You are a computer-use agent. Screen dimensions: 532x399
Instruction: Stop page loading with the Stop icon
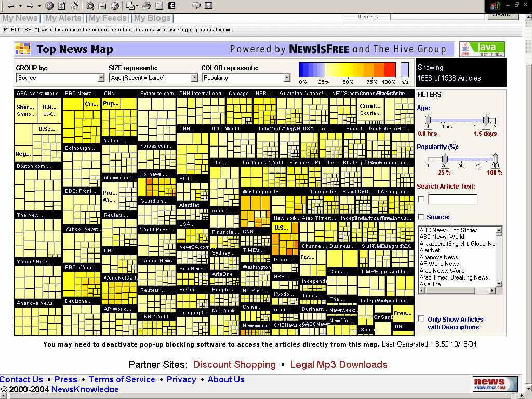tap(49, 5)
